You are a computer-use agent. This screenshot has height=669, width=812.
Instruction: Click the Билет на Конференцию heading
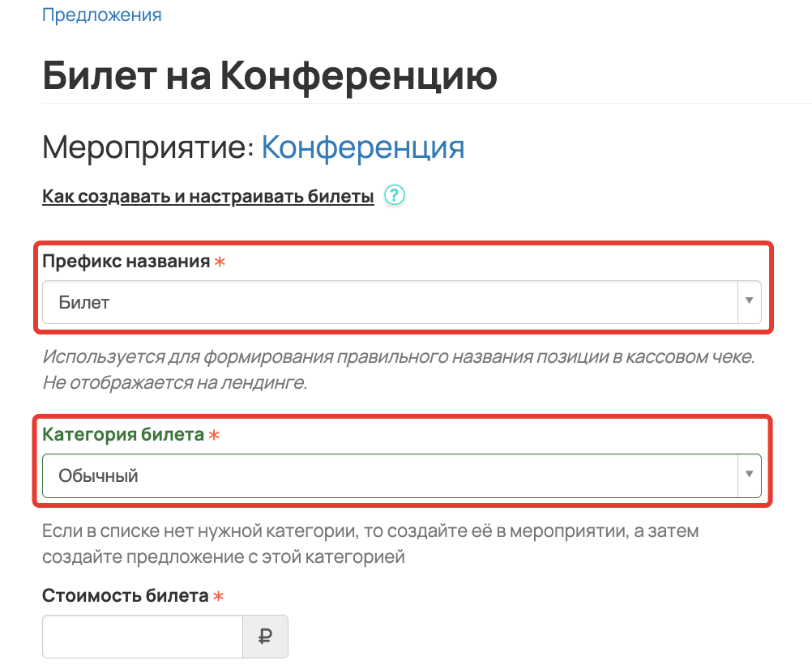pyautogui.click(x=270, y=75)
